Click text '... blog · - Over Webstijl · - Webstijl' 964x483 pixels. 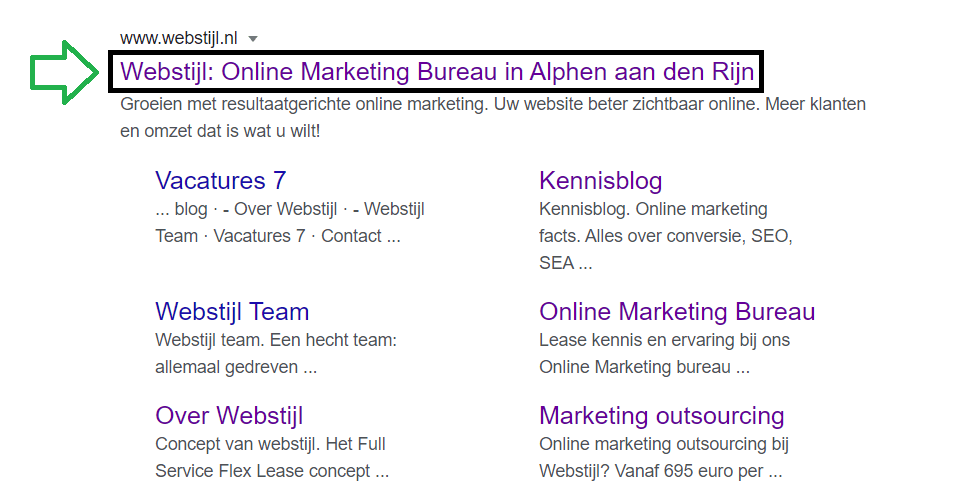coord(290,209)
